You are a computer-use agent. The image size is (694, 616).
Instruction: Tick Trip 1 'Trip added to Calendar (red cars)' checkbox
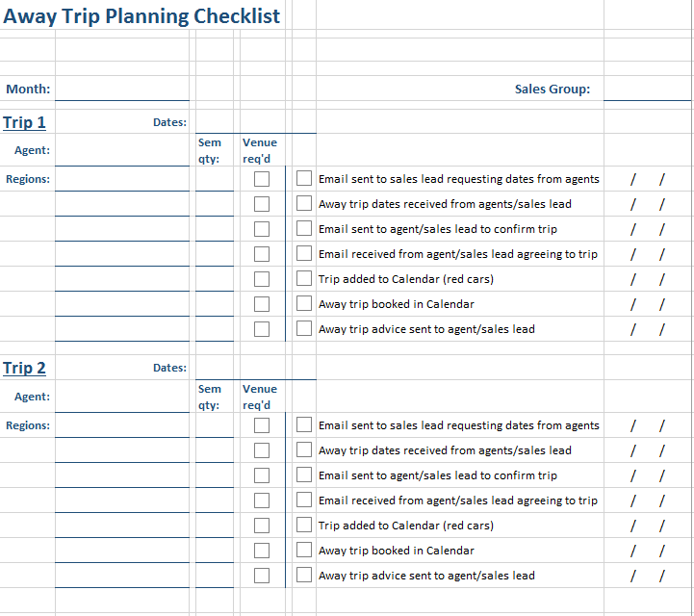[x=304, y=278]
